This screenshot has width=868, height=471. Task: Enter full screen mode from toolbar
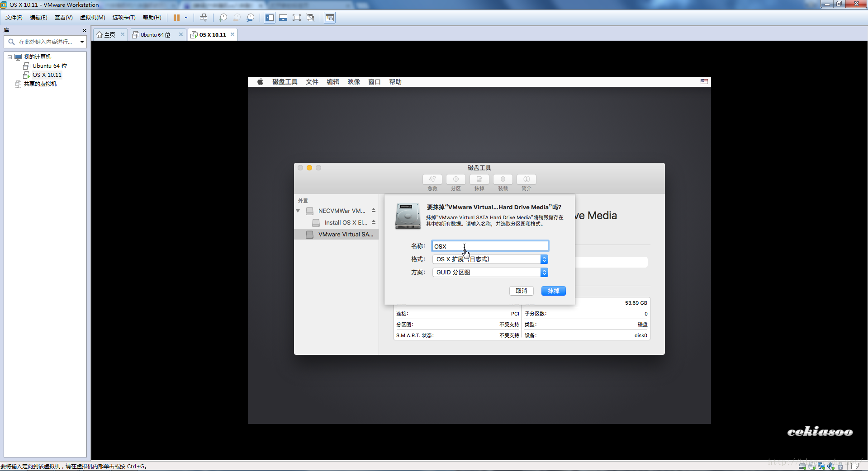pyautogui.click(x=297, y=18)
